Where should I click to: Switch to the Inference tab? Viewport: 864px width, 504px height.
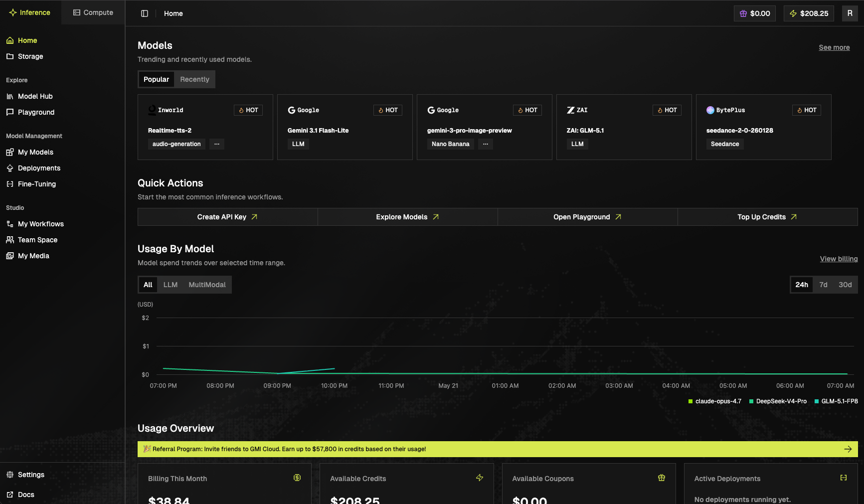30,12
